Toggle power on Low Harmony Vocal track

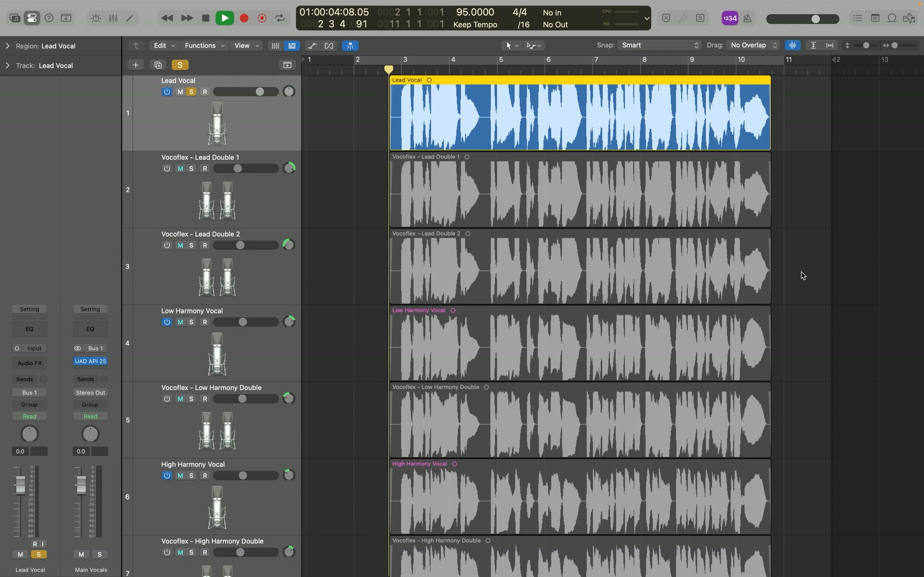point(167,322)
